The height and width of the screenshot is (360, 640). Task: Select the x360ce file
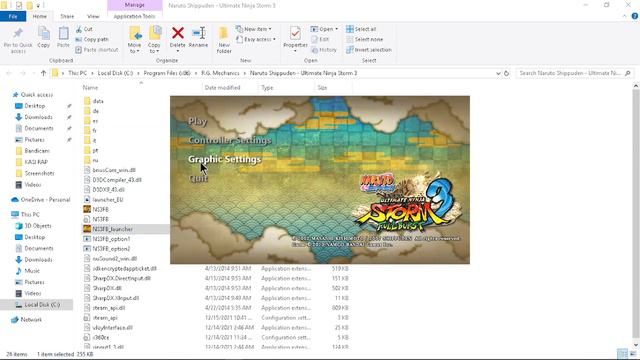pyautogui.click(x=101, y=338)
